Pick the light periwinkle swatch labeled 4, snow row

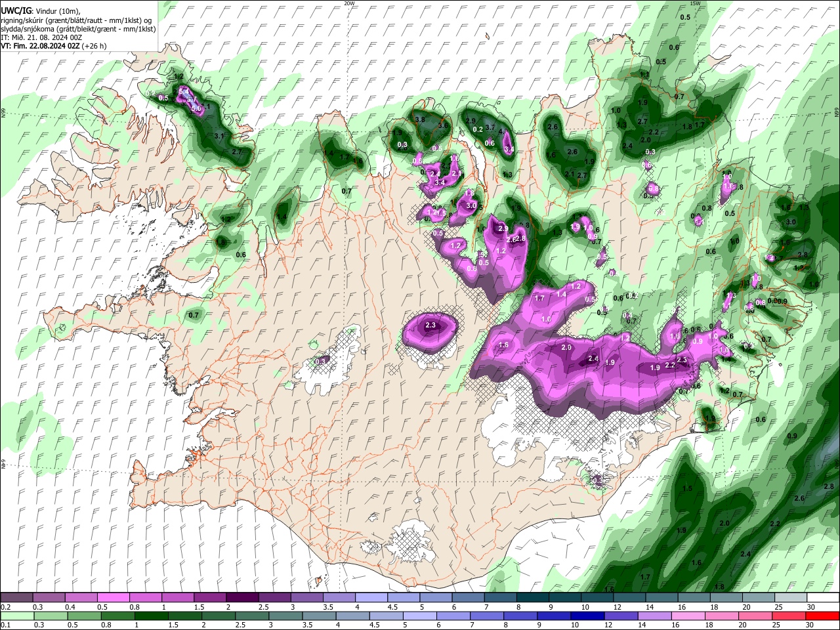click(x=371, y=597)
